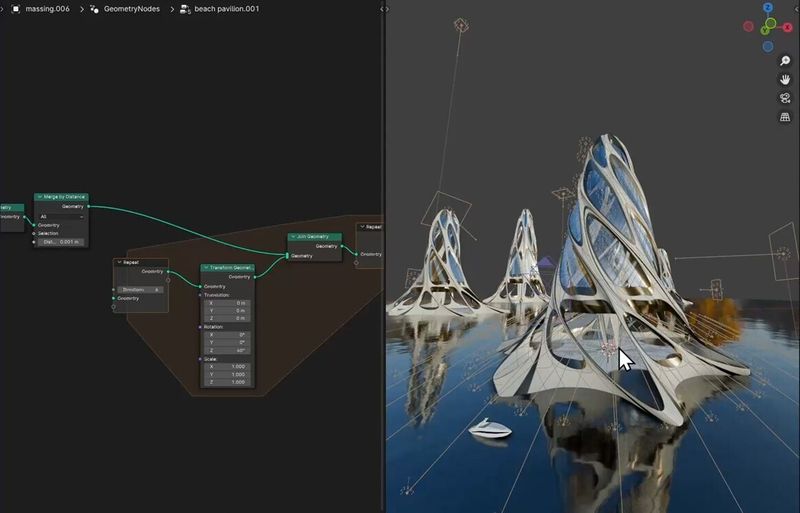Click the blue Z axis gizmo ball

pyautogui.click(x=768, y=7)
